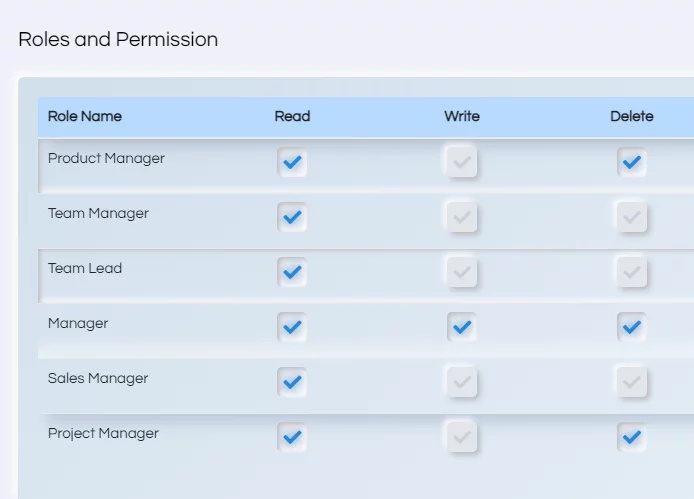Image resolution: width=694 pixels, height=499 pixels.
Task: Check Write permission for Team Lead
Action: 462,272
